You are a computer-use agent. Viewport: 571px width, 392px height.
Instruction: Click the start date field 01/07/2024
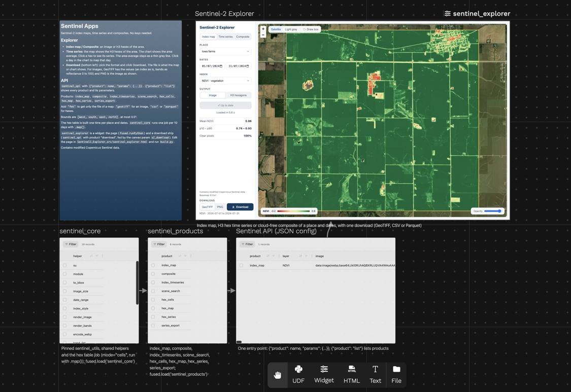click(212, 66)
